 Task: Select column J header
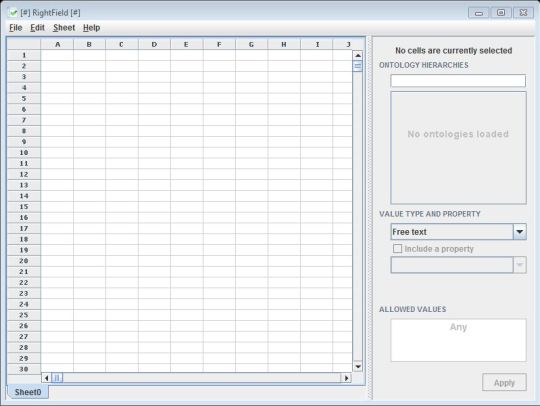pos(348,44)
